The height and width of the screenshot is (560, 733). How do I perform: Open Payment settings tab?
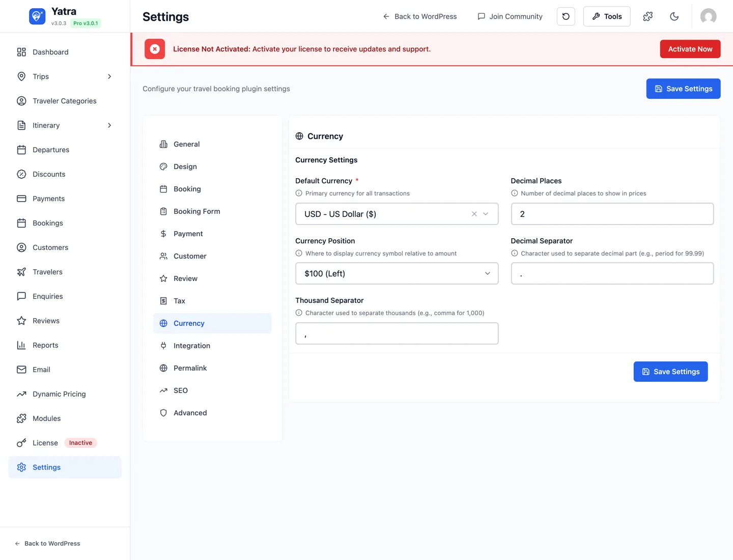point(212,234)
